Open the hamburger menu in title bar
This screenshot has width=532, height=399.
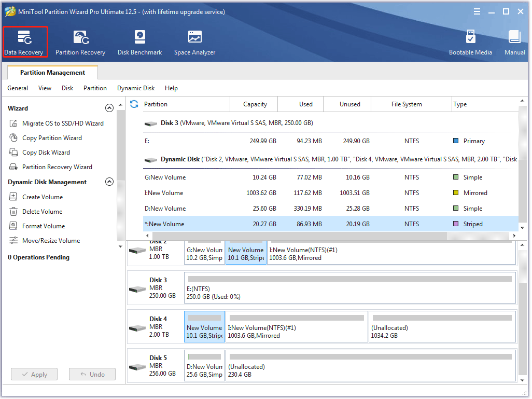[x=477, y=11]
